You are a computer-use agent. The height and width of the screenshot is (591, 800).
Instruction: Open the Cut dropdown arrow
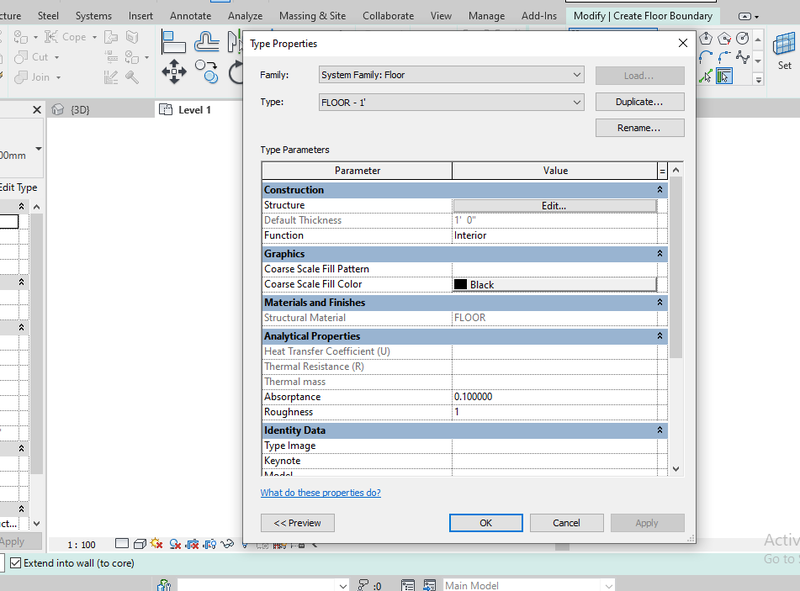(x=57, y=57)
